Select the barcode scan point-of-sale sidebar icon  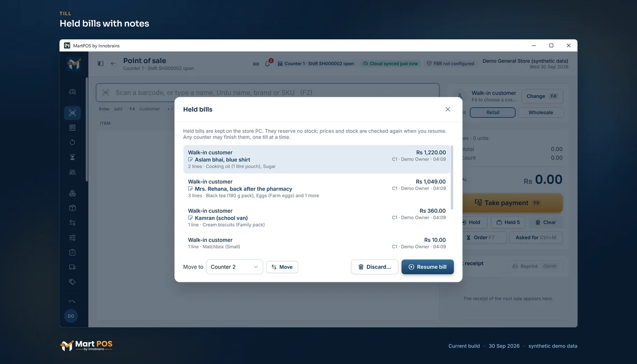[x=73, y=112]
